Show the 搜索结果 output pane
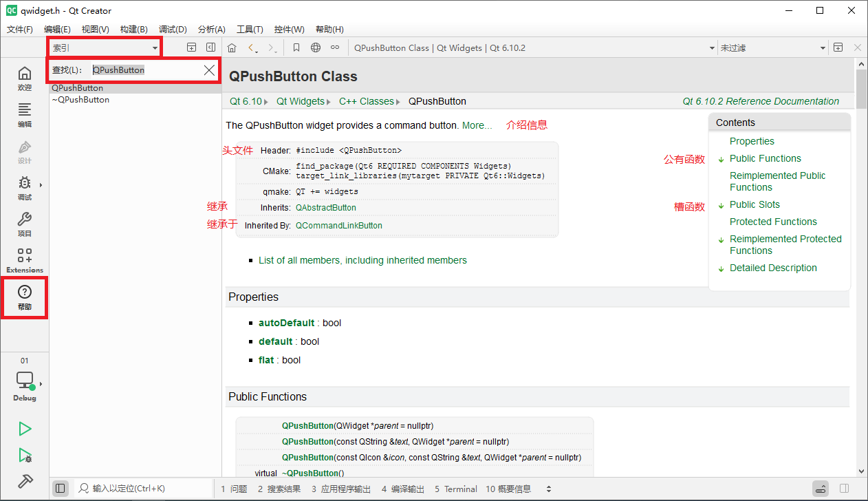868x501 pixels. click(x=279, y=489)
